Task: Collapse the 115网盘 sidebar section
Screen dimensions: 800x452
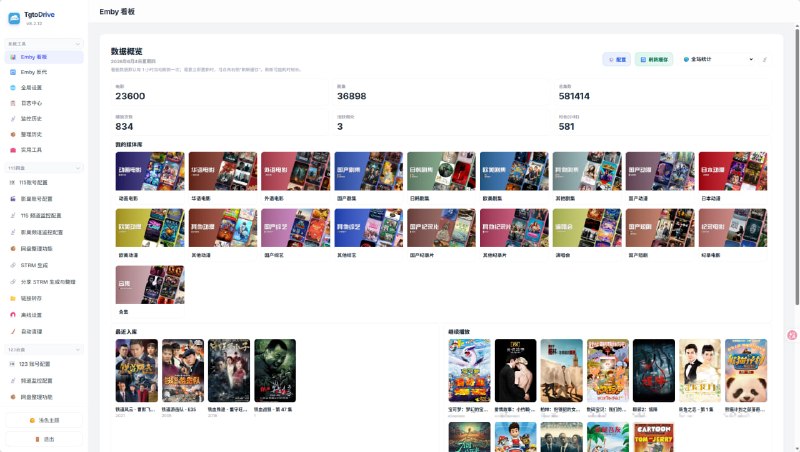Action: 44,168
